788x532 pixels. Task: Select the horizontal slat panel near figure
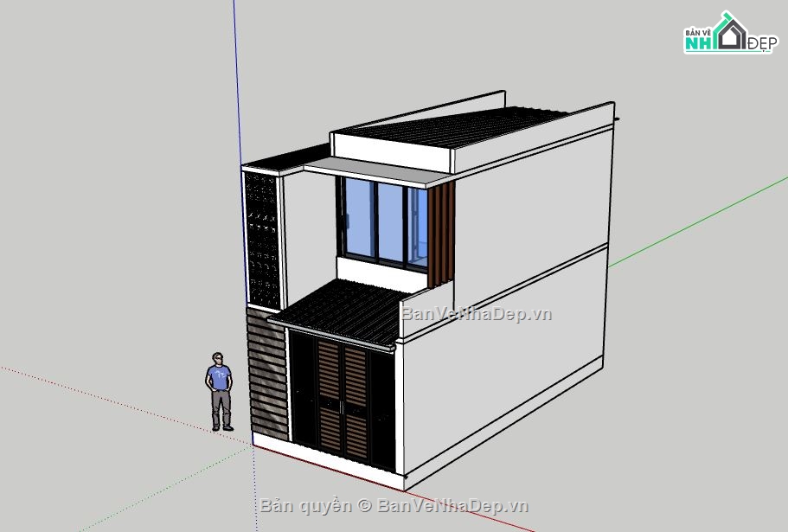pyautogui.click(x=266, y=372)
